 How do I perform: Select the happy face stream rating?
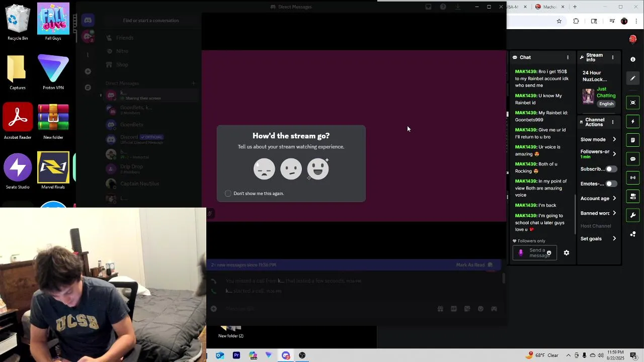click(x=318, y=169)
